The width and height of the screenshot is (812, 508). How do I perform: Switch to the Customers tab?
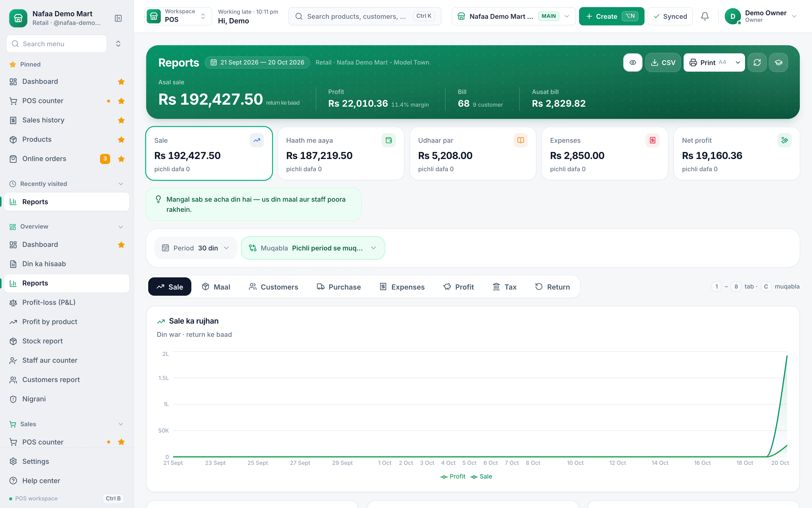[x=273, y=287]
